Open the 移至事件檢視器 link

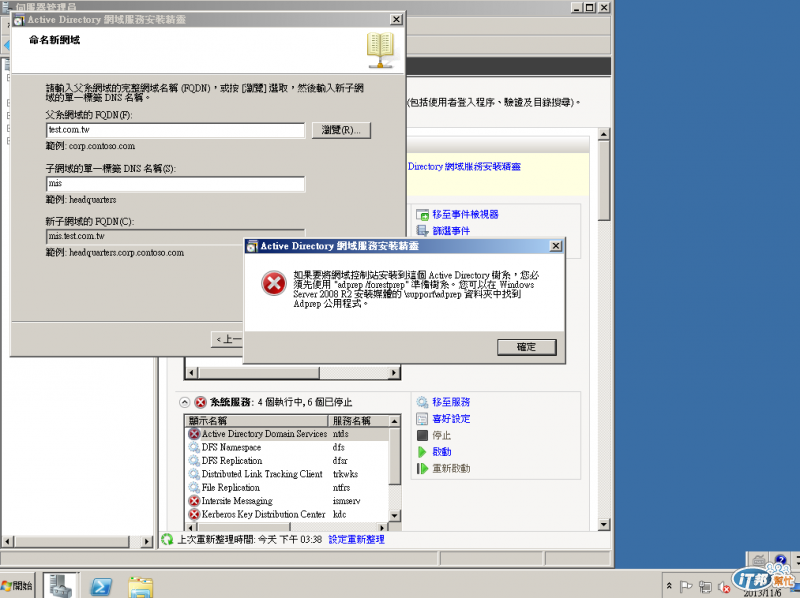click(x=465, y=214)
